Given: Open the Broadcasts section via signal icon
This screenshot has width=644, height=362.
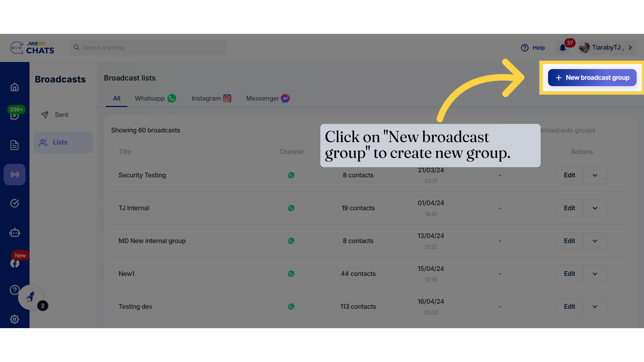Looking at the screenshot, I should pyautogui.click(x=14, y=174).
